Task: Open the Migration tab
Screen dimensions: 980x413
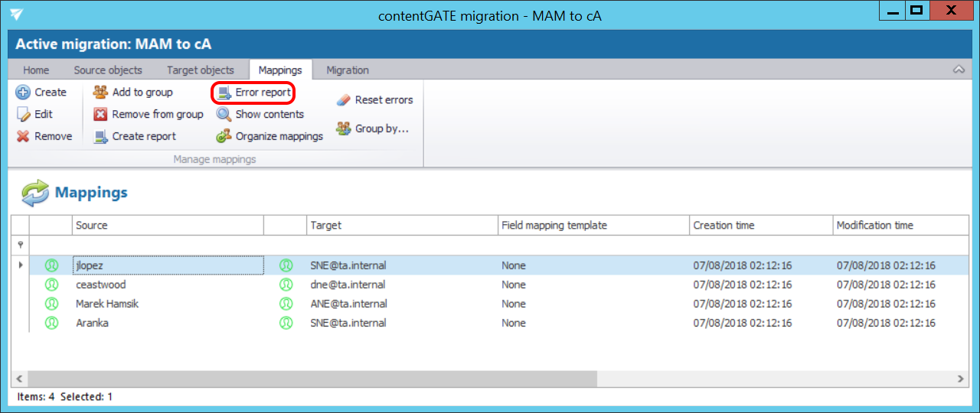Action: [348, 70]
